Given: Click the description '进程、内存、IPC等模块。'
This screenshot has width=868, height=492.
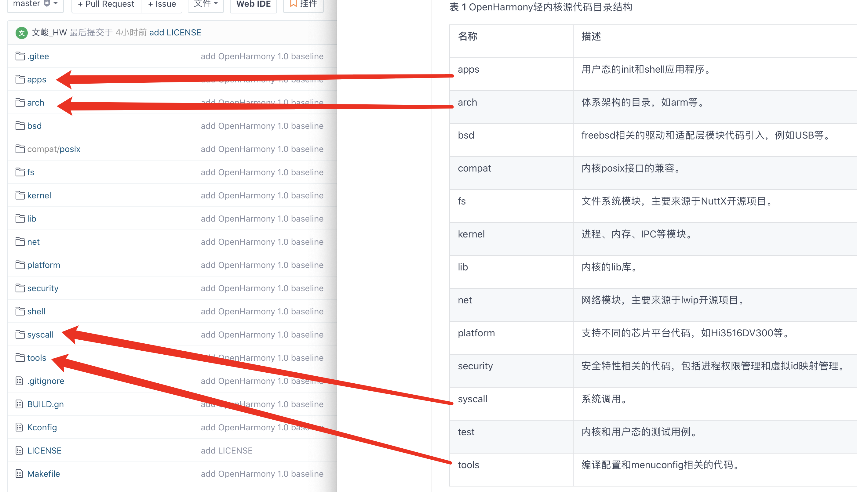Looking at the screenshot, I should pyautogui.click(x=637, y=234).
